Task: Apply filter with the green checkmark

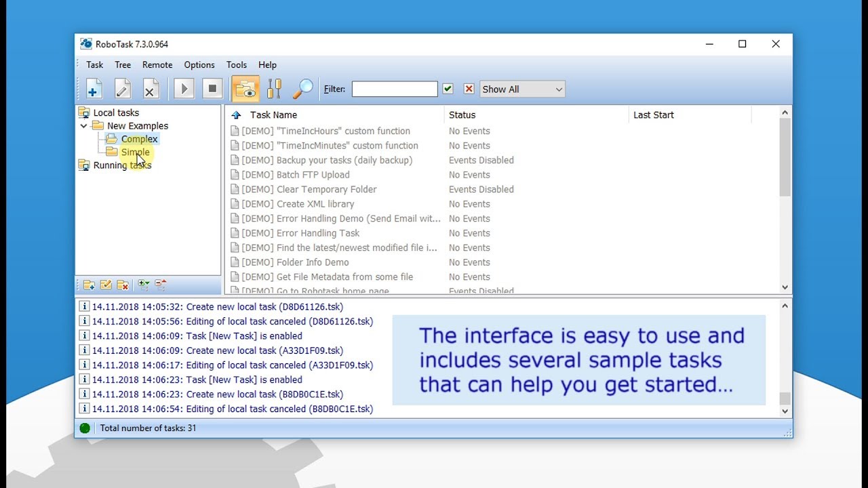Action: (x=448, y=89)
